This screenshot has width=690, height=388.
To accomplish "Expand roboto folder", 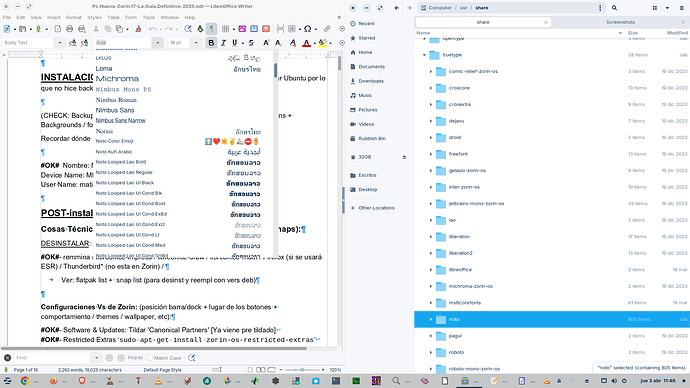I will [431, 352].
